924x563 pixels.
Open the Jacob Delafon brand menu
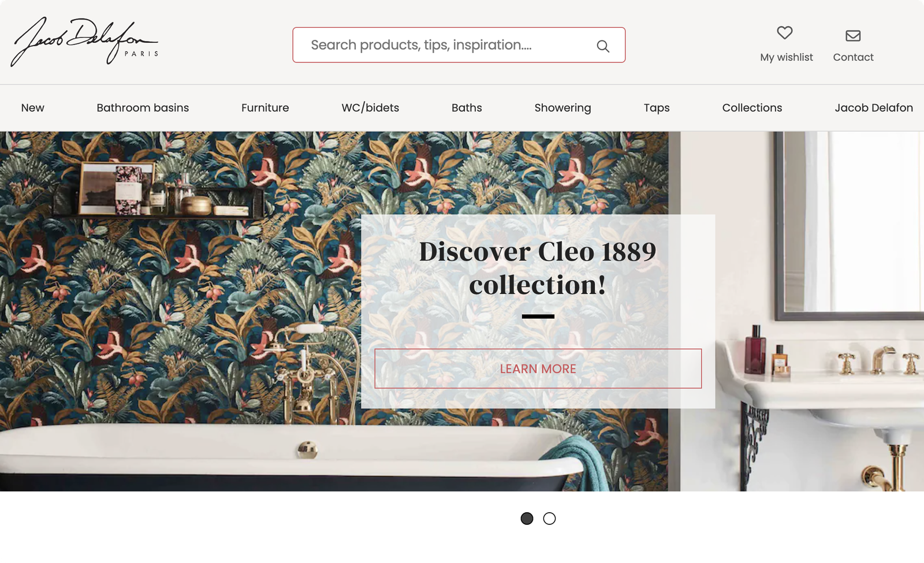tap(874, 108)
